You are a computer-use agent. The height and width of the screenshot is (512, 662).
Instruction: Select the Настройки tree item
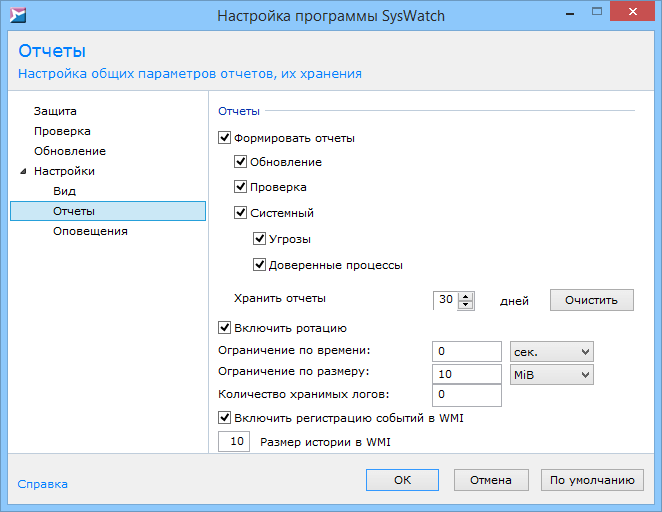pyautogui.click(x=64, y=171)
